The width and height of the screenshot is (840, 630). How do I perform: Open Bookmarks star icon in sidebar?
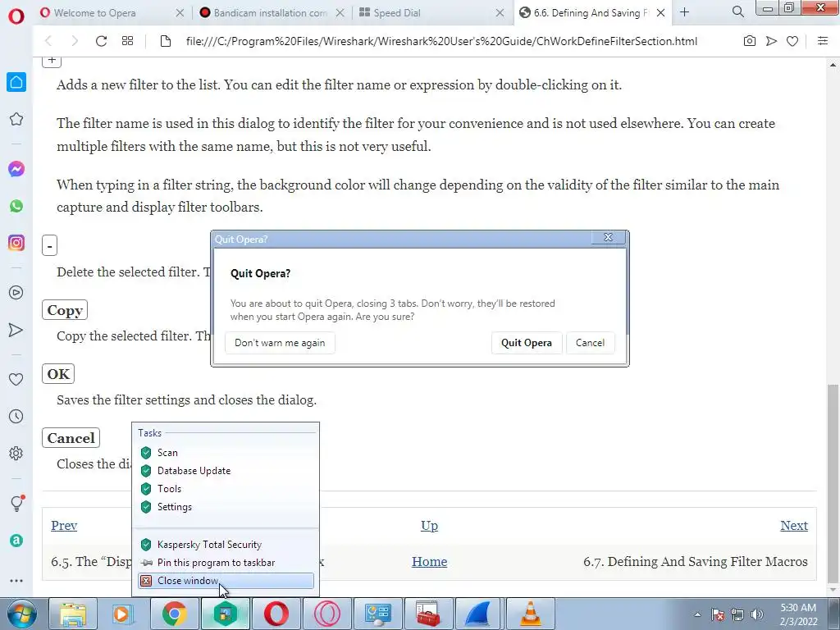pyautogui.click(x=16, y=119)
